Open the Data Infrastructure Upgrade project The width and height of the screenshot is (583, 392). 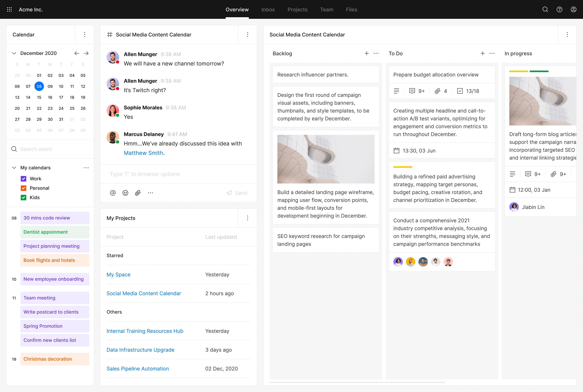click(140, 350)
